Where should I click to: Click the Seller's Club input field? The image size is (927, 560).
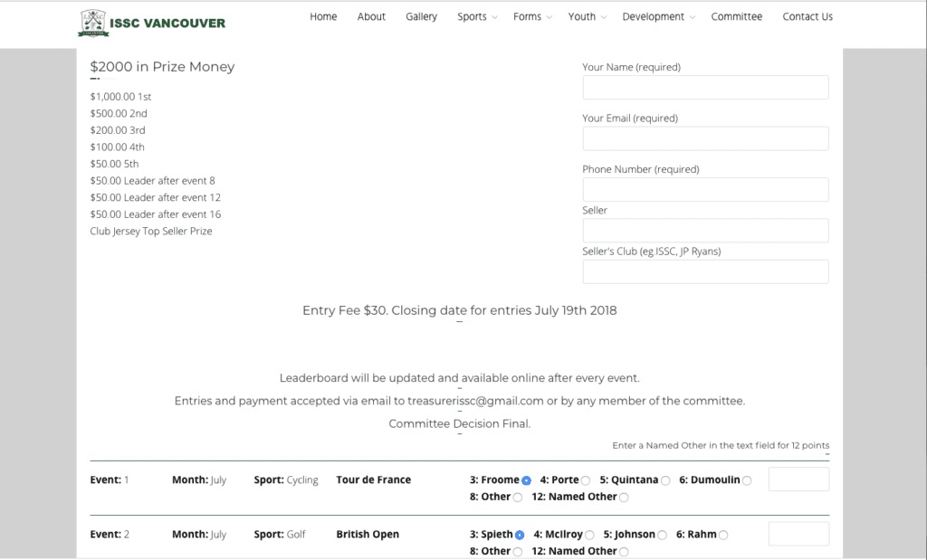(705, 271)
